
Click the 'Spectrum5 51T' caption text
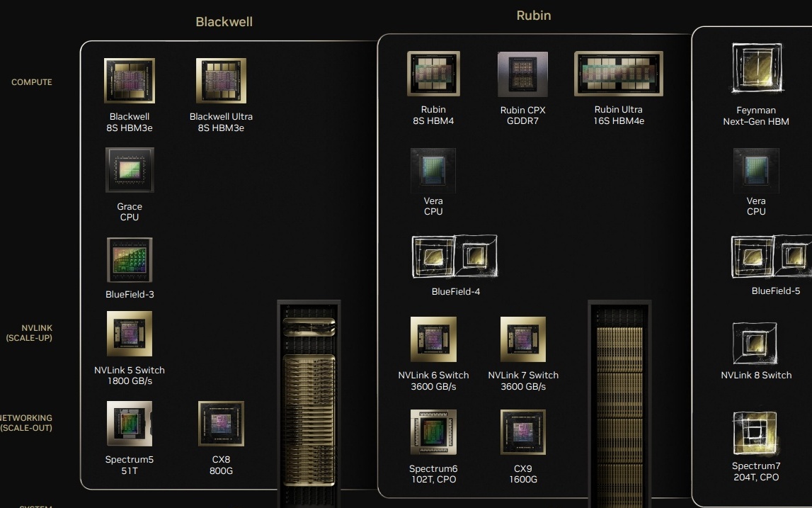130,465
